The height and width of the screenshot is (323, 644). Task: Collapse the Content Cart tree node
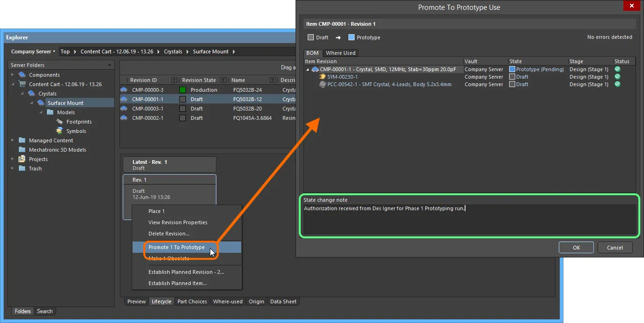click(13, 84)
